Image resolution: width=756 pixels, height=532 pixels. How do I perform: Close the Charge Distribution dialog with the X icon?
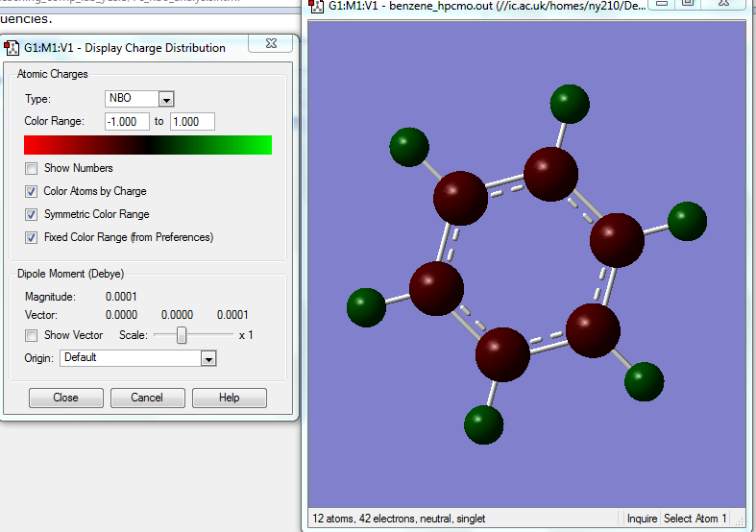pyautogui.click(x=270, y=44)
